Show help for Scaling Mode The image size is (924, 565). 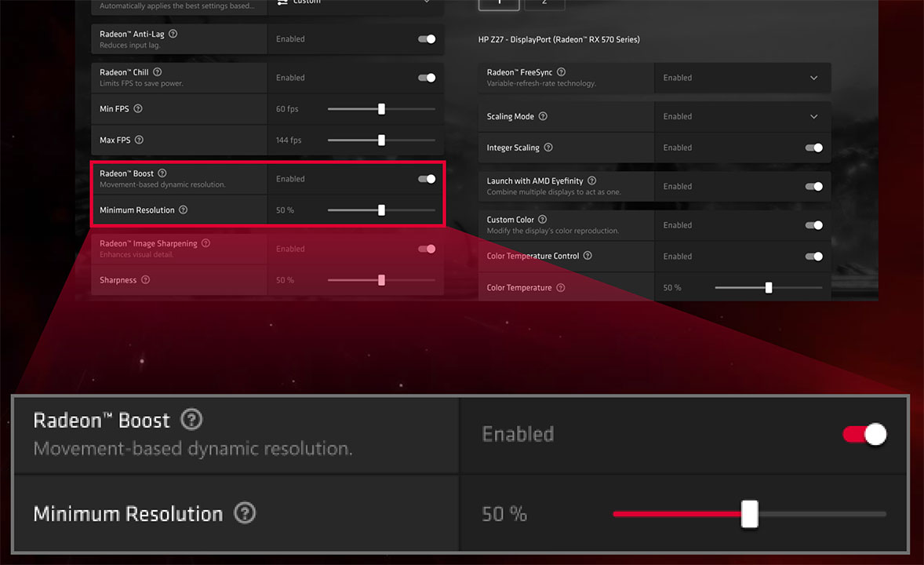click(543, 116)
